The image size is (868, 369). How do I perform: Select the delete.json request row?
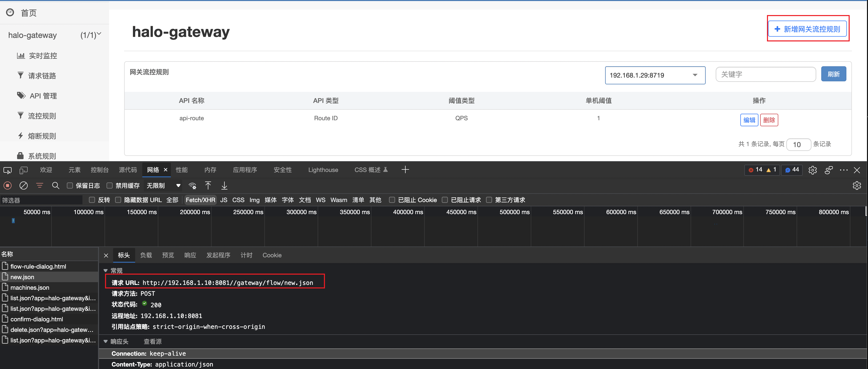tap(49, 330)
